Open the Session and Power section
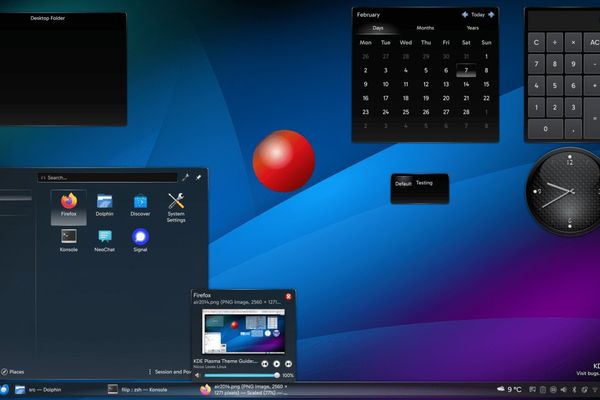 coord(173,372)
